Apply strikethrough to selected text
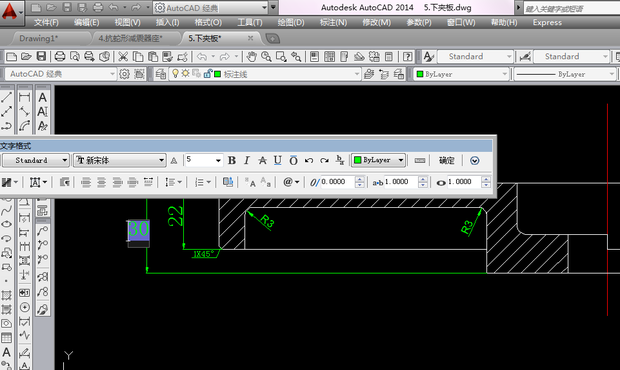Screen dimensions: 620x370 [262, 160]
